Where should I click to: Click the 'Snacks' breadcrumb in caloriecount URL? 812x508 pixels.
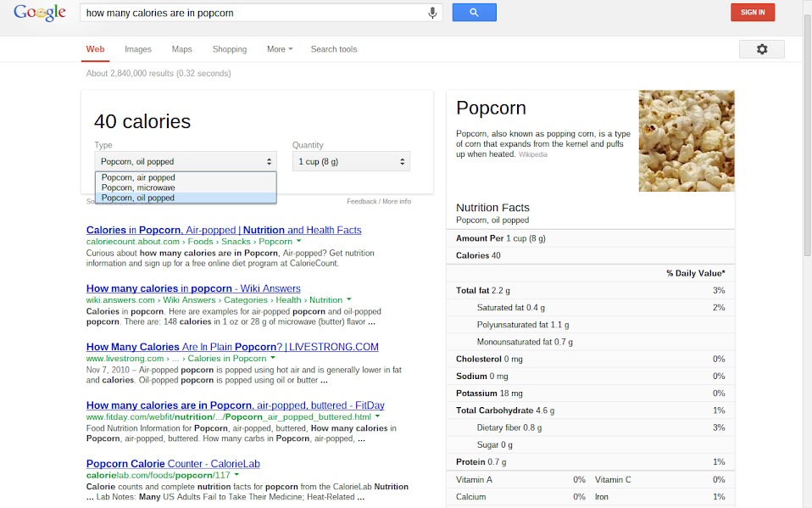tap(236, 242)
